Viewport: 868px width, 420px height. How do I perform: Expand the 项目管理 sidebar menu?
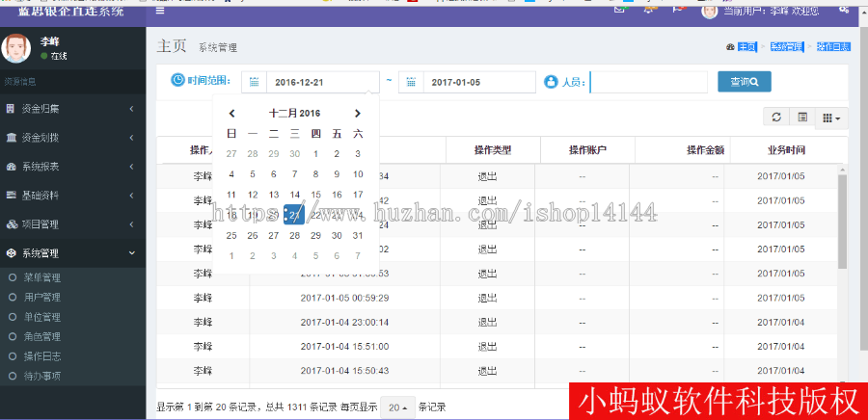pos(72,224)
